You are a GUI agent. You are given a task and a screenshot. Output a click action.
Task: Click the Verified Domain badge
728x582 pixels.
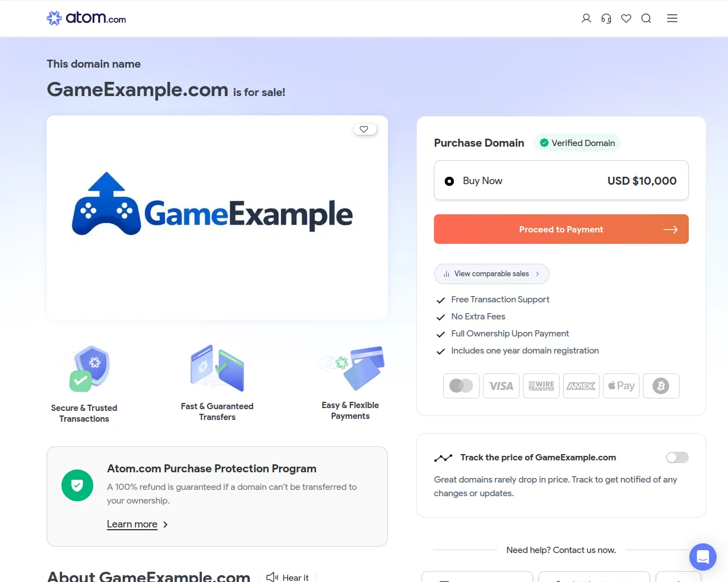[577, 143]
